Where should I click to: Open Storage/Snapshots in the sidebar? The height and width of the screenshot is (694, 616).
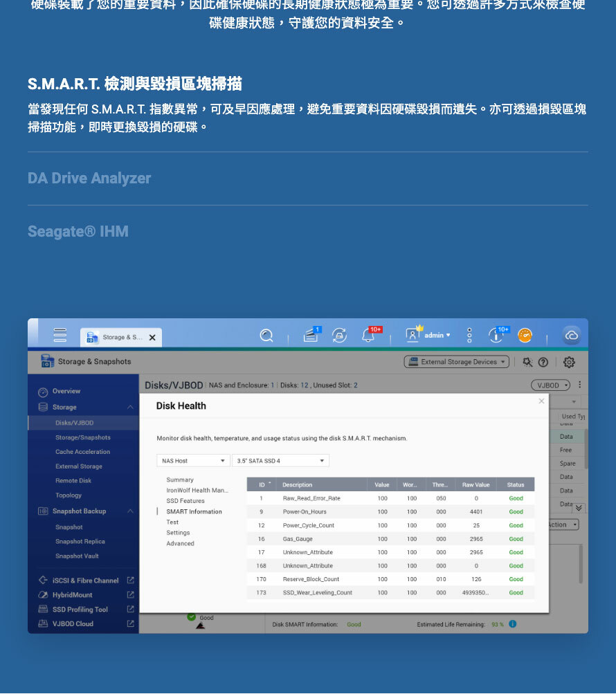[83, 437]
